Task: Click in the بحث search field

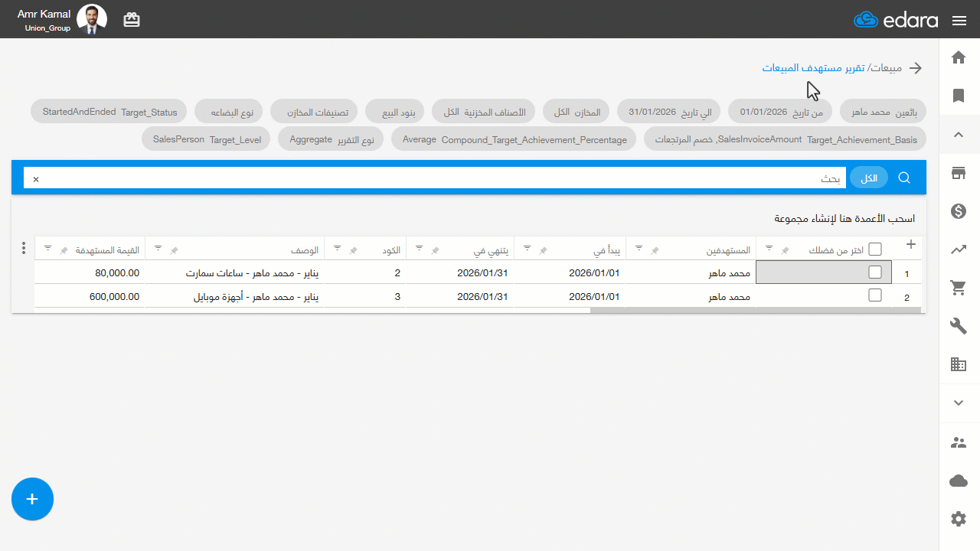Action: [x=435, y=178]
